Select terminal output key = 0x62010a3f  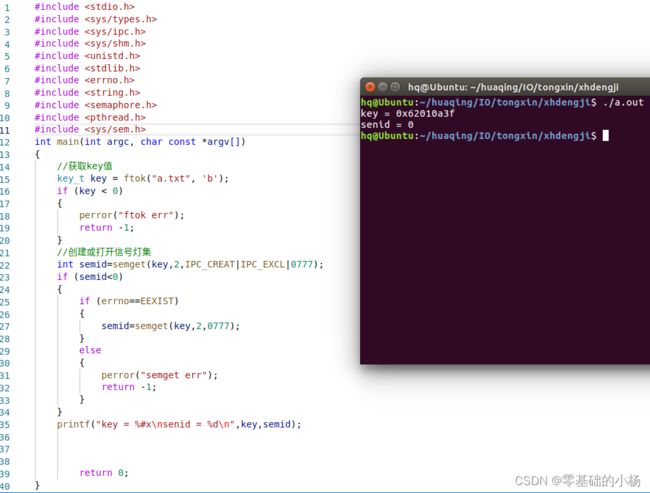pyautogui.click(x=407, y=113)
